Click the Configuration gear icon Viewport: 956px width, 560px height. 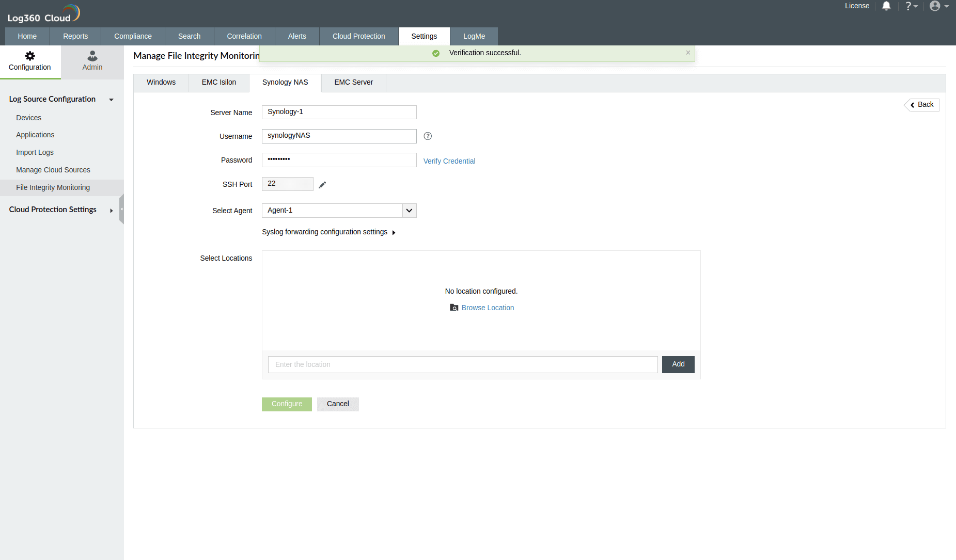click(x=30, y=56)
